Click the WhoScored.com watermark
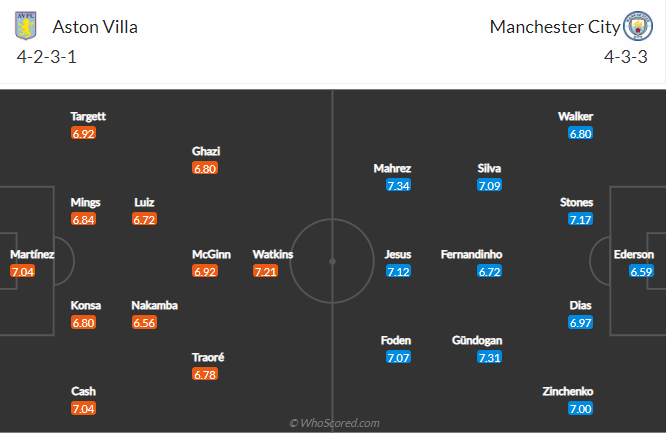666x433 pixels. pyautogui.click(x=334, y=423)
